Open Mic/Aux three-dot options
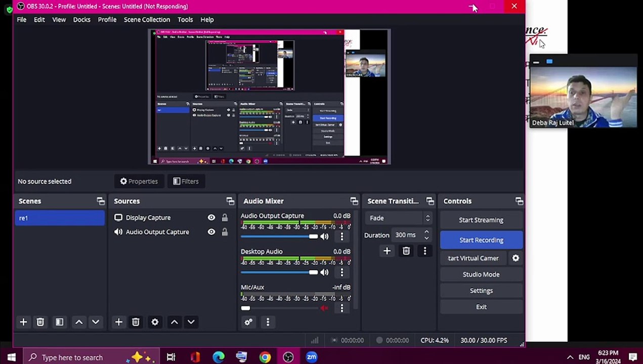The height and width of the screenshot is (364, 643). pyautogui.click(x=342, y=308)
